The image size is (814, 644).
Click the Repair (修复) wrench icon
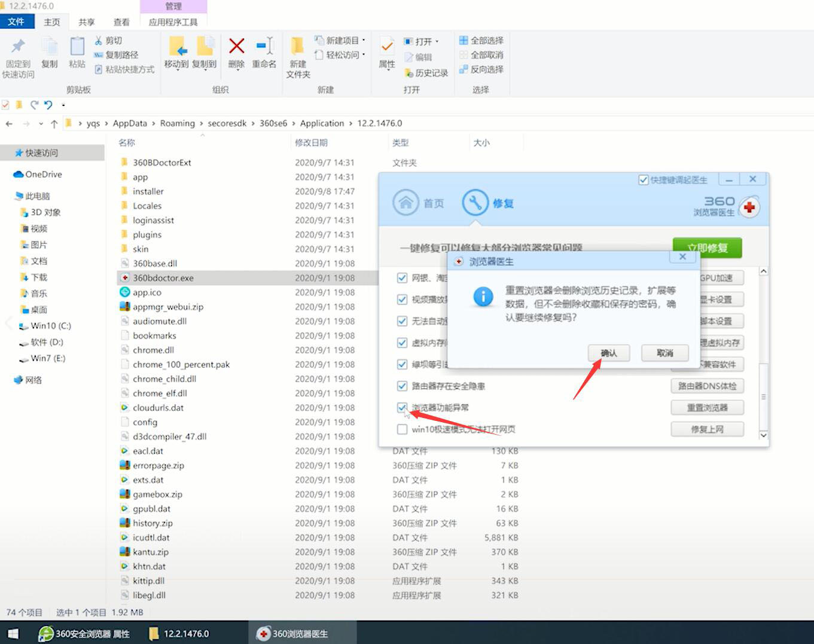tap(475, 203)
